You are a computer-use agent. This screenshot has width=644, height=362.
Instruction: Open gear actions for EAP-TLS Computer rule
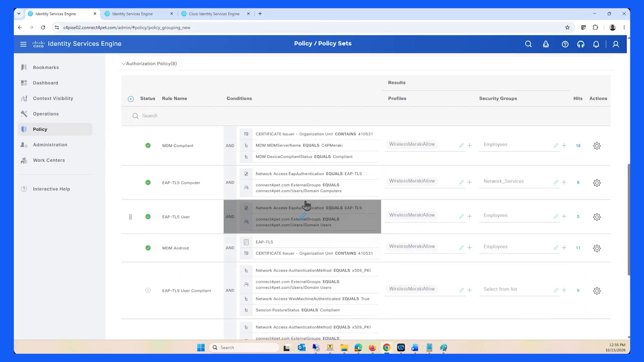point(597,183)
